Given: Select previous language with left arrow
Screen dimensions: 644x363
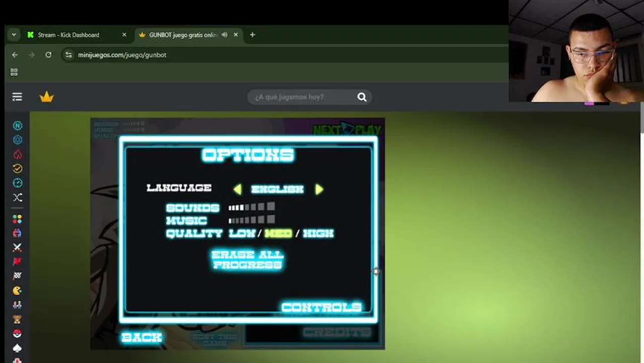Looking at the screenshot, I should click(237, 189).
